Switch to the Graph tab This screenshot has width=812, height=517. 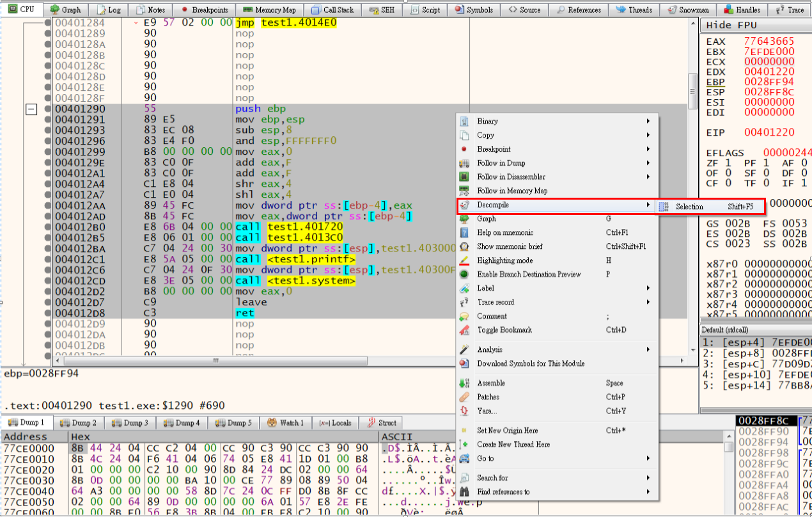(65, 10)
